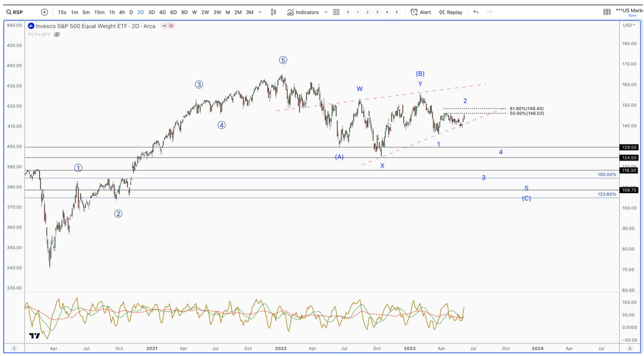The image size is (644, 356).
Task: Open the candlestick chart style icon
Action: pyautogui.click(x=273, y=12)
